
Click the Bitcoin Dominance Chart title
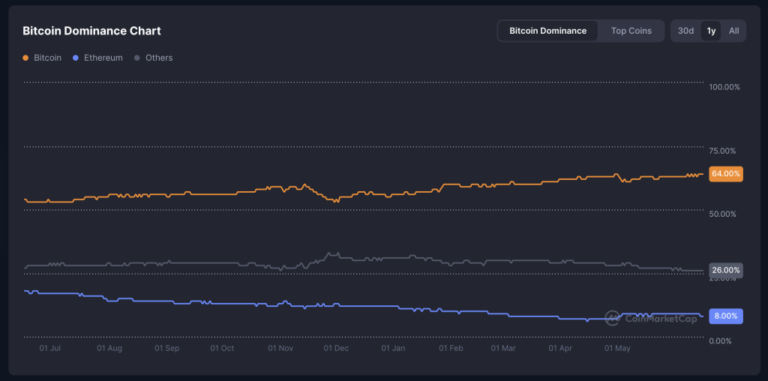pyautogui.click(x=92, y=31)
